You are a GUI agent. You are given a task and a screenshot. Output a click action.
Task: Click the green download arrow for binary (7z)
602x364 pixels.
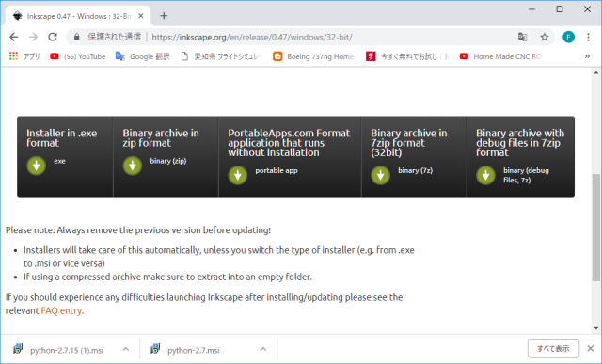(x=380, y=176)
